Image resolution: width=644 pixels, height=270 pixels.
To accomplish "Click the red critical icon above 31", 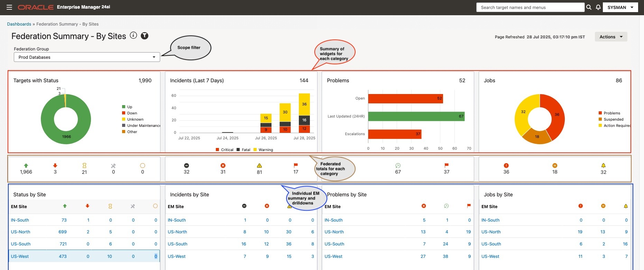I will coord(223,166).
